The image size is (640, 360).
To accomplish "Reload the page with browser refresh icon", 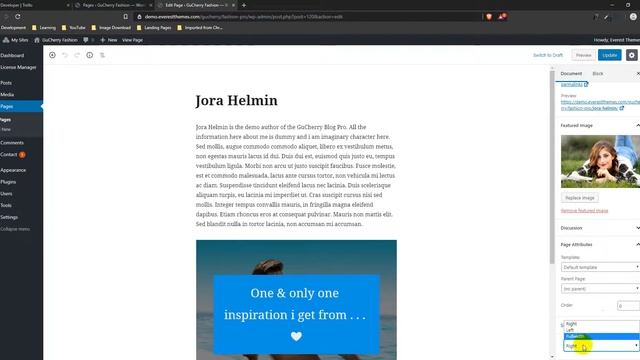I will tap(18, 17).
